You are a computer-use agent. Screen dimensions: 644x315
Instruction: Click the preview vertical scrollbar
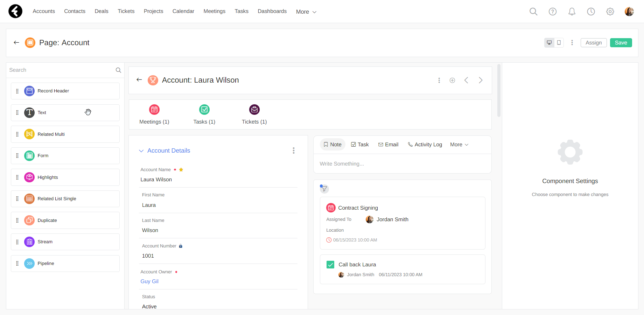[499, 90]
